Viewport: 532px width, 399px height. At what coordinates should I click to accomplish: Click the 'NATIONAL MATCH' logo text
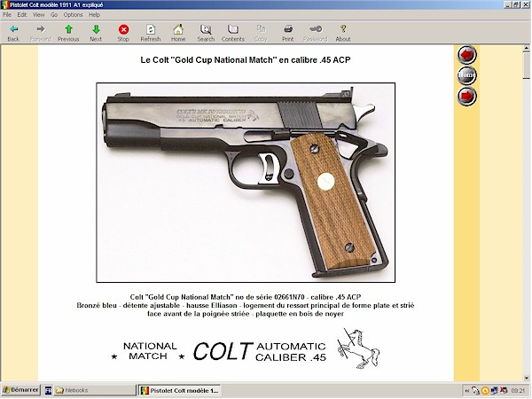[149, 351]
